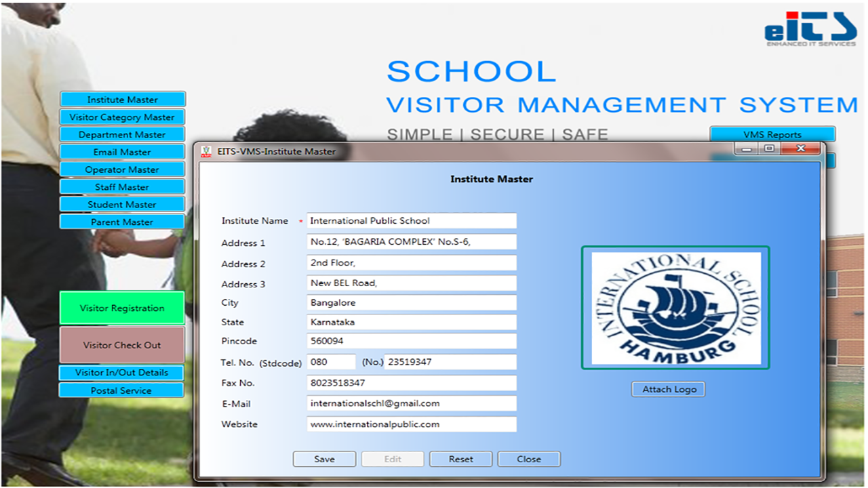
Task: Click the Attach Logo button
Action: pyautogui.click(x=669, y=389)
